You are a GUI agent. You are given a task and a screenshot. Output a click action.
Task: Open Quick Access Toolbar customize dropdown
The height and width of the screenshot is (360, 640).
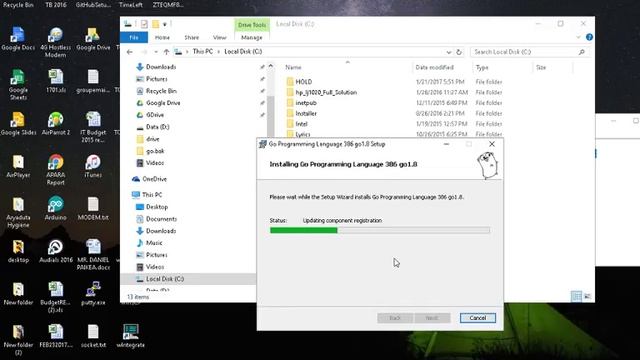point(165,24)
